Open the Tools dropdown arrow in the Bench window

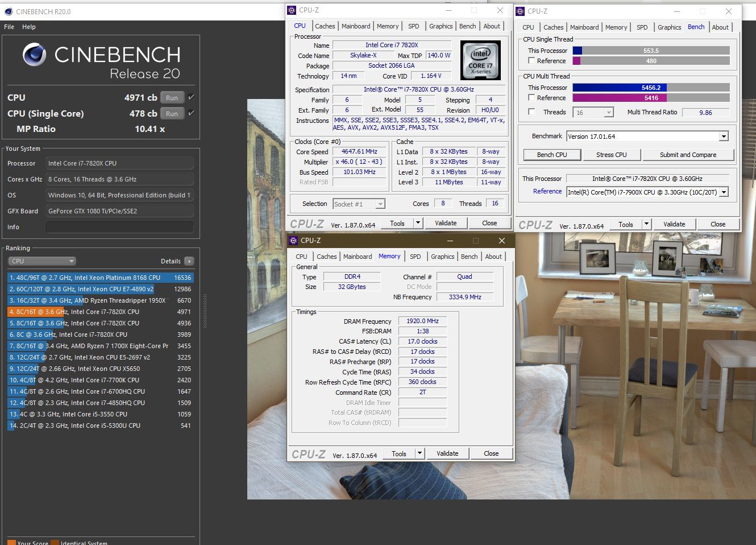click(646, 224)
